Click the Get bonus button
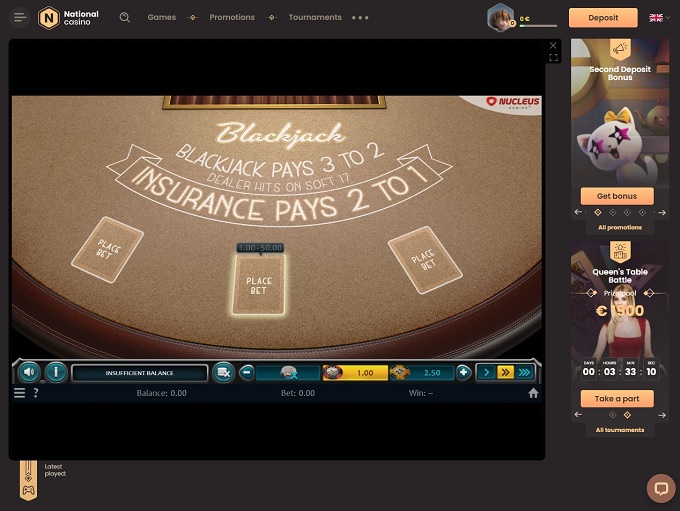The image size is (680, 511). [617, 195]
